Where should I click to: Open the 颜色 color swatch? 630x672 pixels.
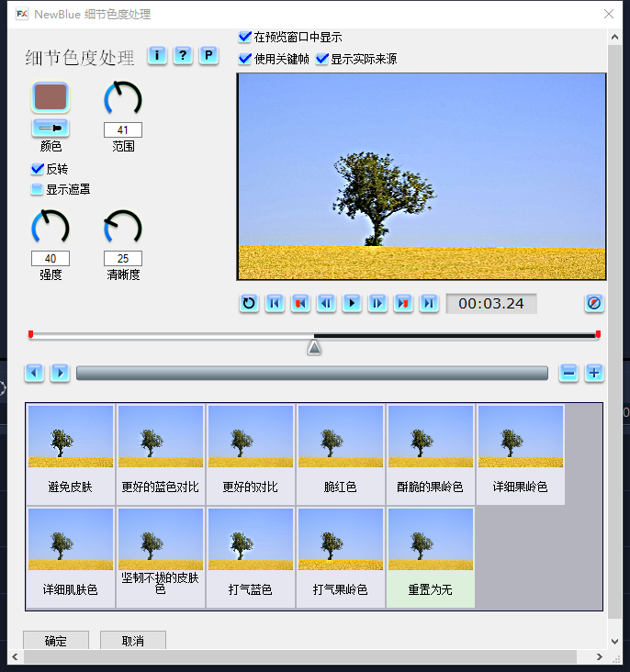pyautogui.click(x=51, y=97)
